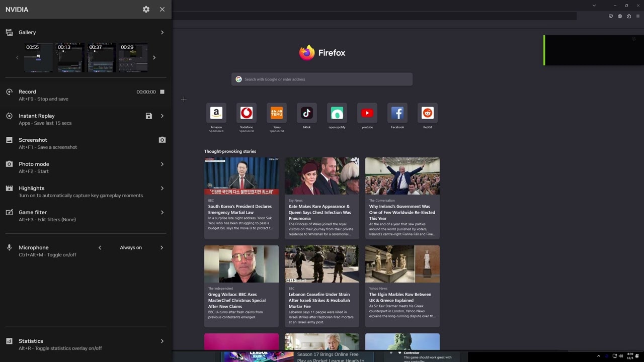
Task: Expand the Gallery section chevron
Action: coord(162,32)
